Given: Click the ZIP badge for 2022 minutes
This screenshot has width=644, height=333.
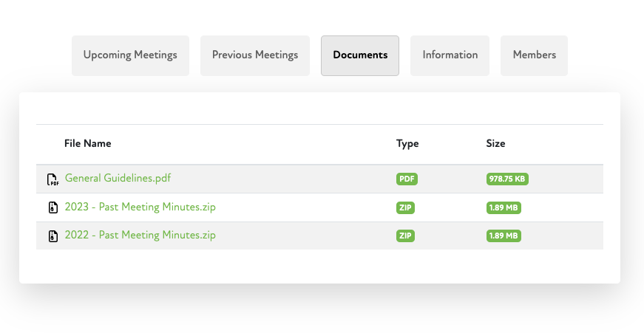Looking at the screenshot, I should (x=406, y=236).
